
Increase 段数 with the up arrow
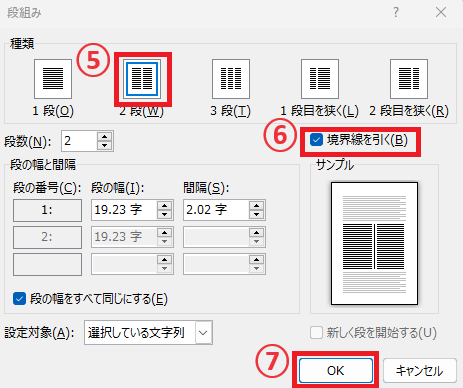click(x=105, y=137)
